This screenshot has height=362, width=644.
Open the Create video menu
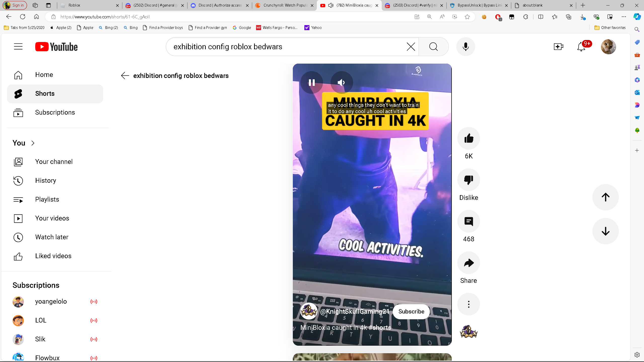[x=558, y=47]
